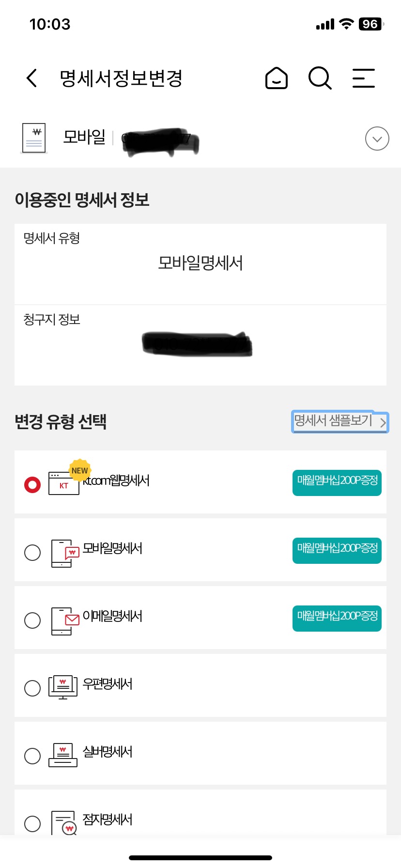
Task: Select the 이메일명세서 radio button
Action: coord(32,620)
